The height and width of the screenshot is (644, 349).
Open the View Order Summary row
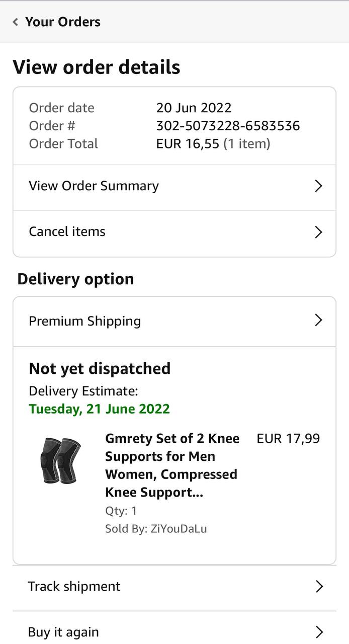94,186
